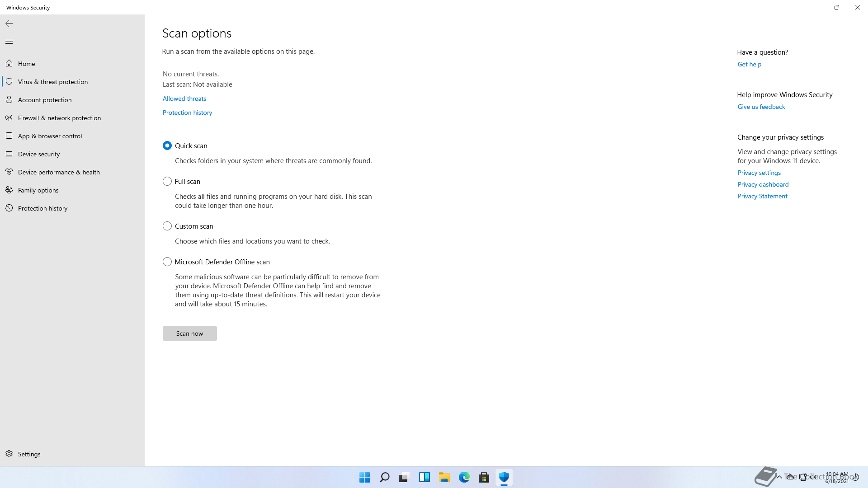Click Windows Security shield on taskbar
868x488 pixels.
(504, 477)
